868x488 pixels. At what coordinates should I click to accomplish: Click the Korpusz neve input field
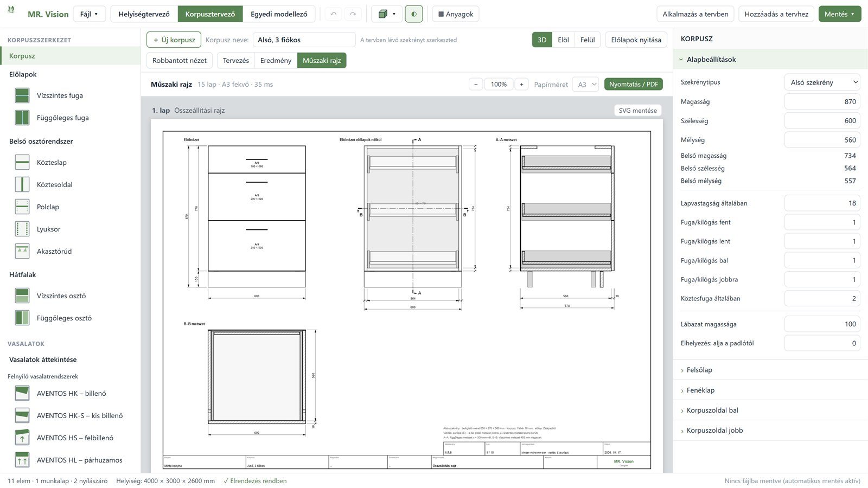tap(304, 40)
